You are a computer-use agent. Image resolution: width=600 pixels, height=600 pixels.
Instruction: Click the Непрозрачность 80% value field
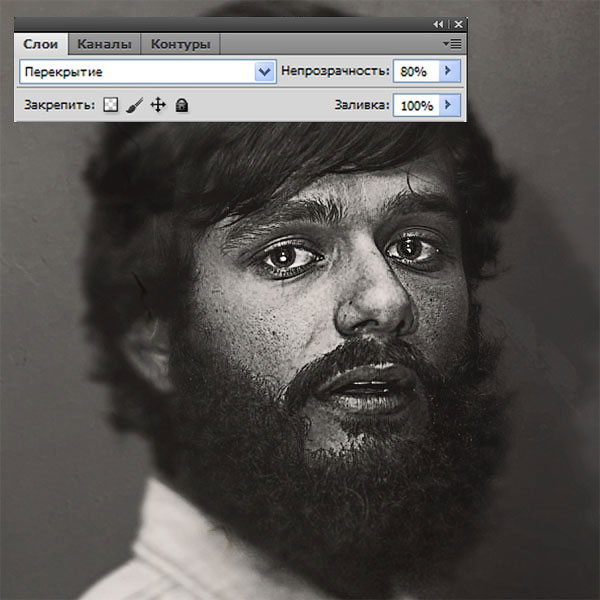click(416, 71)
